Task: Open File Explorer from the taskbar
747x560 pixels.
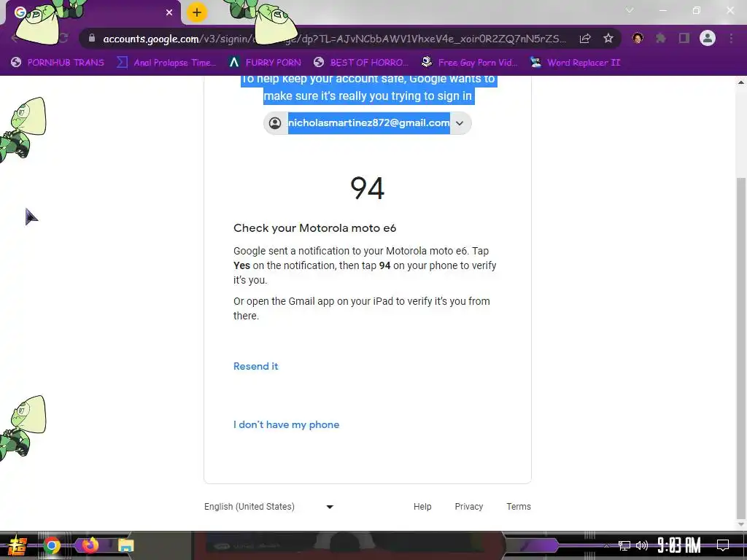Action: pyautogui.click(x=125, y=545)
